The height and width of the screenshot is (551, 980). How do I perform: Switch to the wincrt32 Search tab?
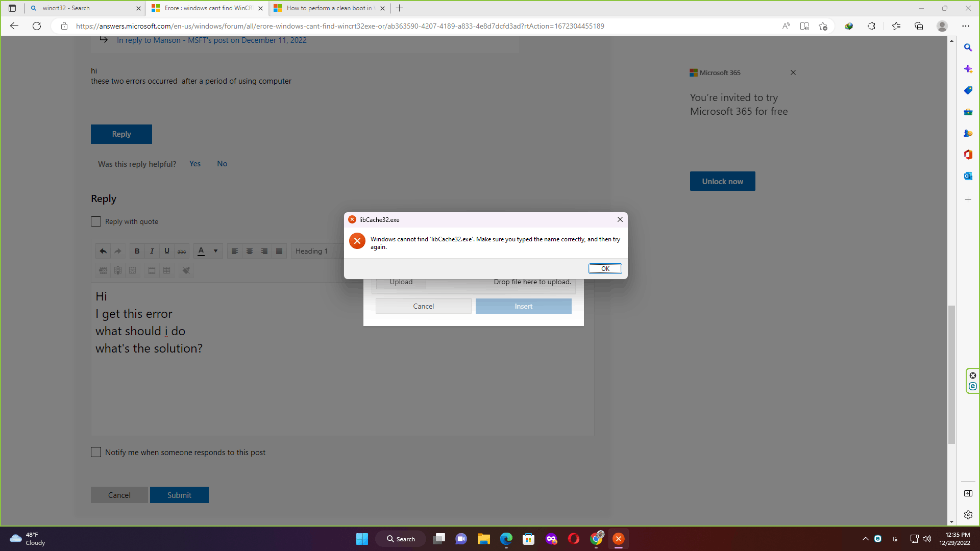pyautogui.click(x=82, y=8)
